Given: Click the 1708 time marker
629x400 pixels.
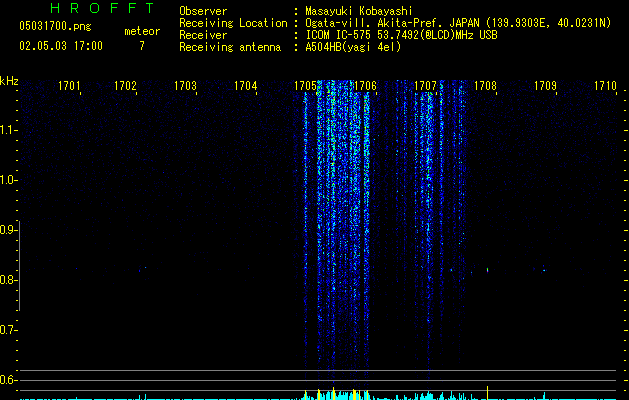Looking at the screenshot, I should tap(485, 86).
